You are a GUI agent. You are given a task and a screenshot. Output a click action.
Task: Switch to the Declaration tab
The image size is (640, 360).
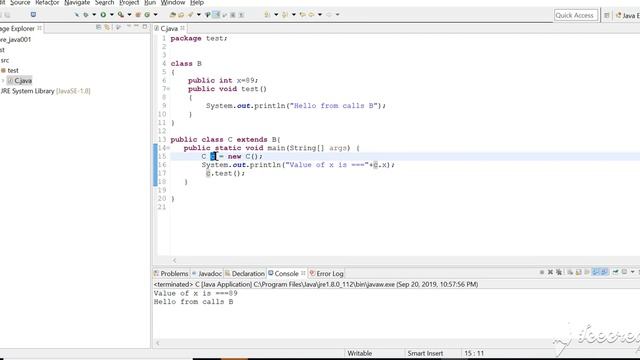coord(245,273)
